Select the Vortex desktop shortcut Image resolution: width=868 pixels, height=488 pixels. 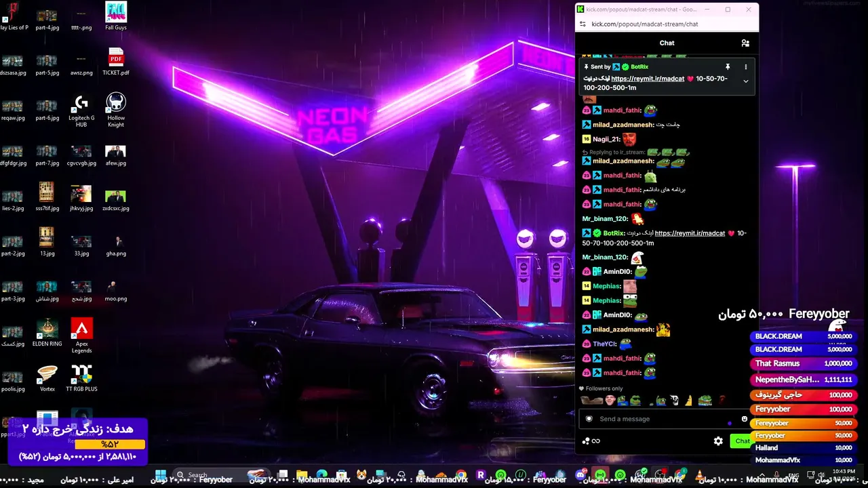[x=47, y=378]
